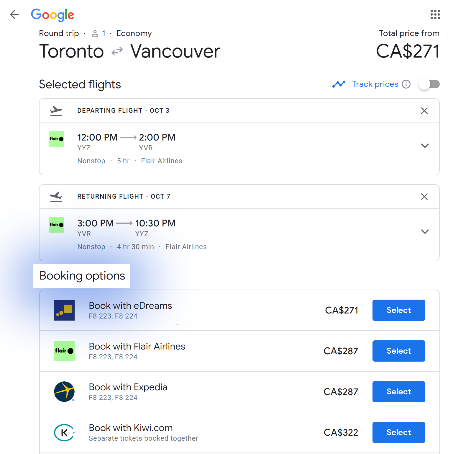Click the Expedia logo icon
Screen dimensions: 476x454
(64, 392)
